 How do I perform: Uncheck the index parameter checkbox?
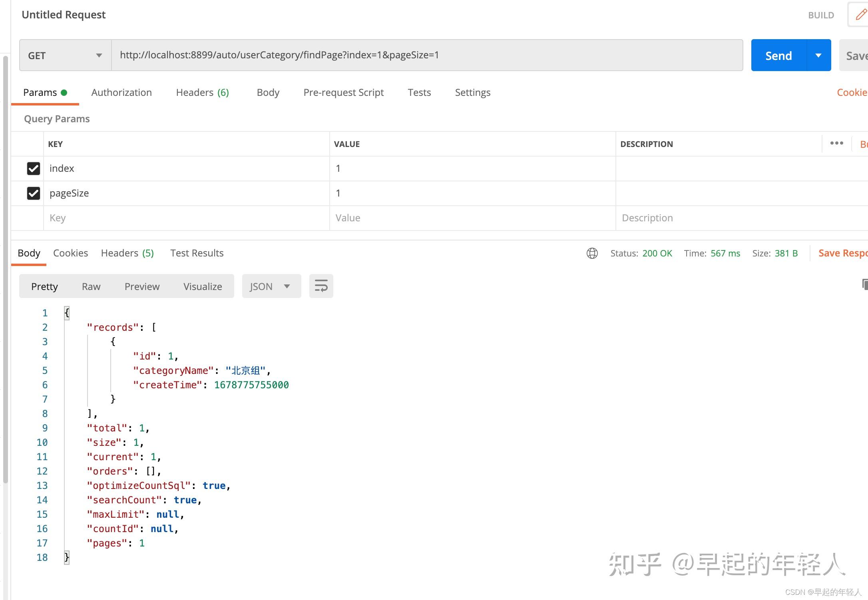click(x=34, y=169)
